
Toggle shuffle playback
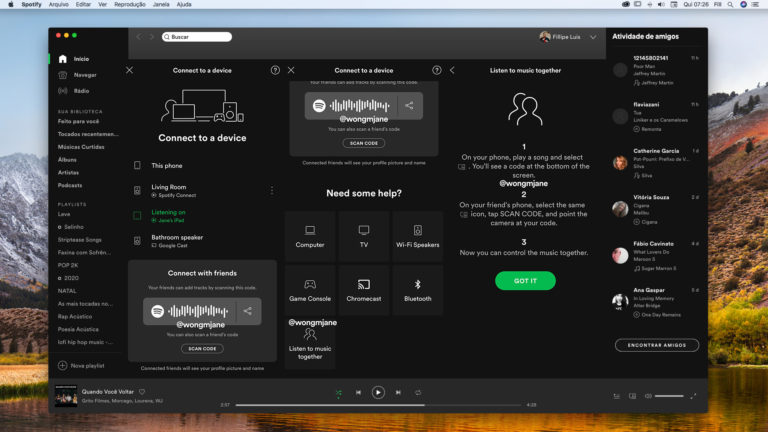pyautogui.click(x=338, y=393)
